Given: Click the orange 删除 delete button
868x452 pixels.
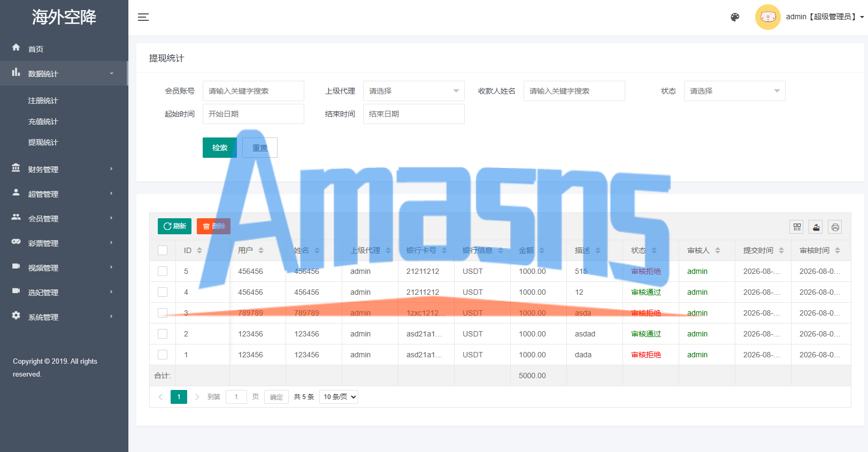Looking at the screenshot, I should coord(213,226).
